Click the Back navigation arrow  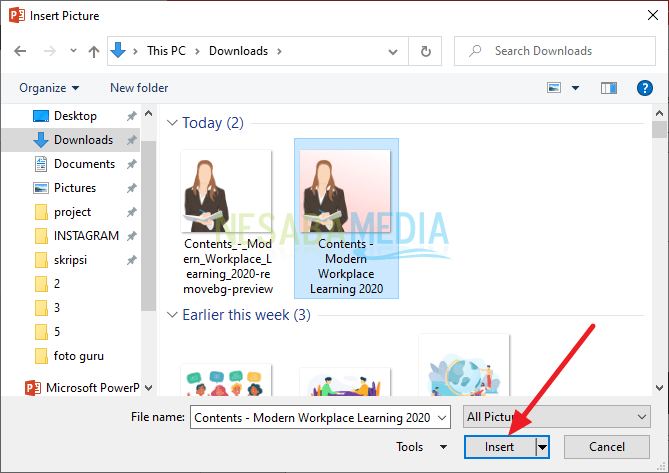[x=21, y=51]
